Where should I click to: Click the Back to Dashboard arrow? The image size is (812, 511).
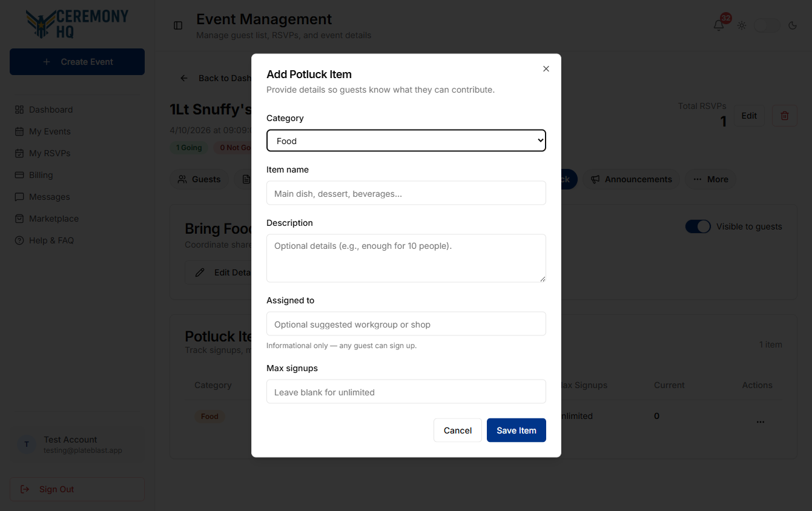click(x=184, y=78)
